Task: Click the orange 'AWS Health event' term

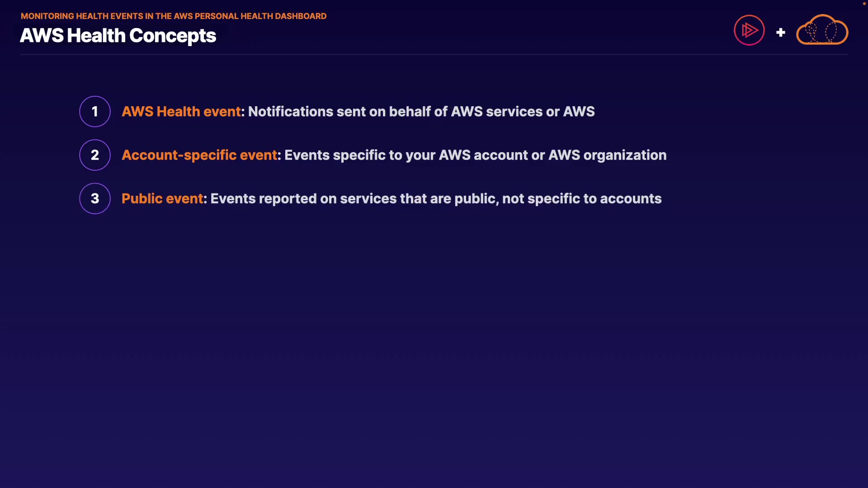Action: 181,112
